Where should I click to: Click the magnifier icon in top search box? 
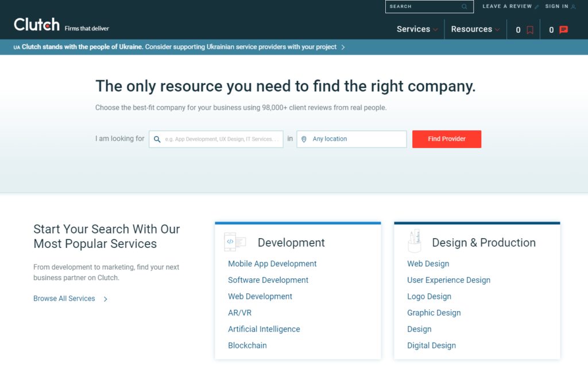pyautogui.click(x=465, y=7)
